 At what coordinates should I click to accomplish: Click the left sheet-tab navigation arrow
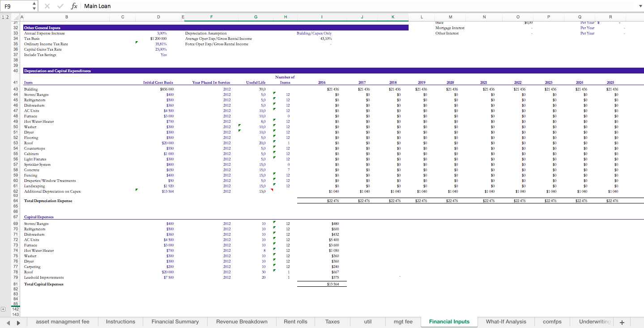tap(8, 322)
